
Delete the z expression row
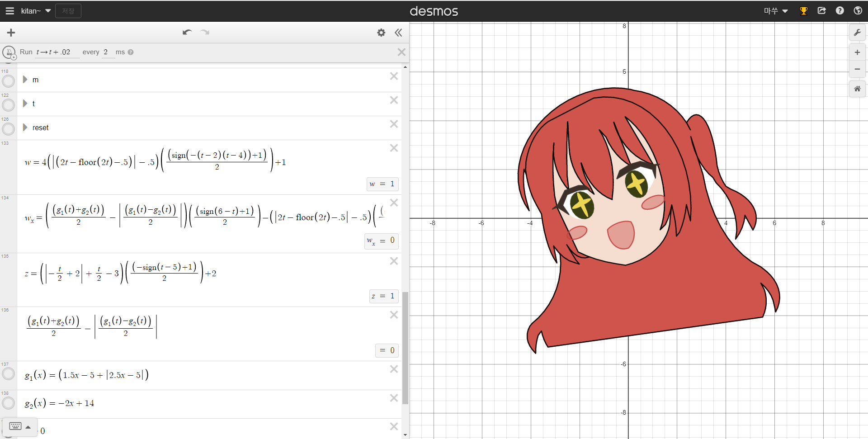tap(394, 261)
